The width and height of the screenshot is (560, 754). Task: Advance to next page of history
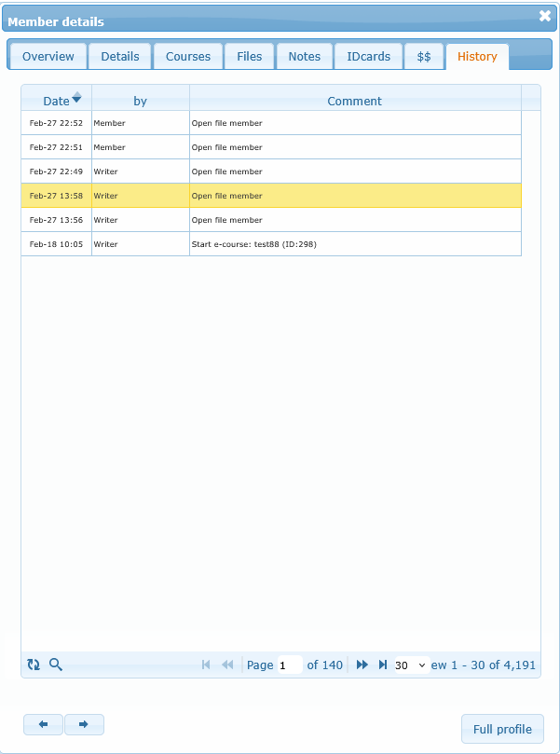point(362,665)
